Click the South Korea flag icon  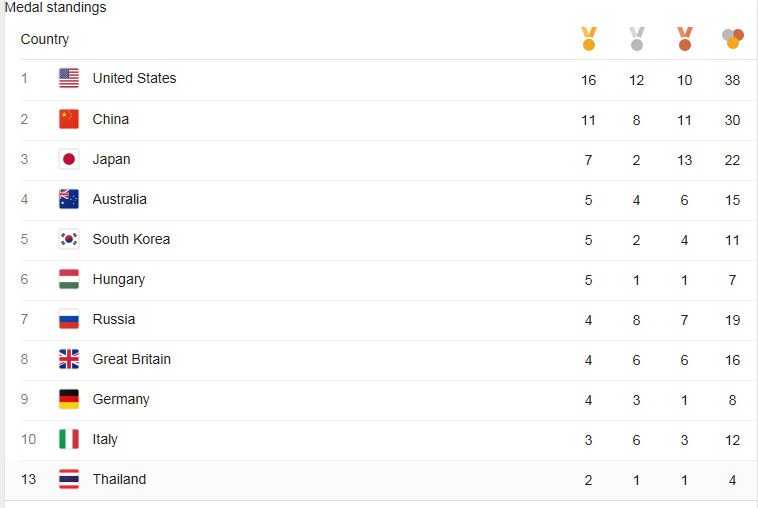69,239
